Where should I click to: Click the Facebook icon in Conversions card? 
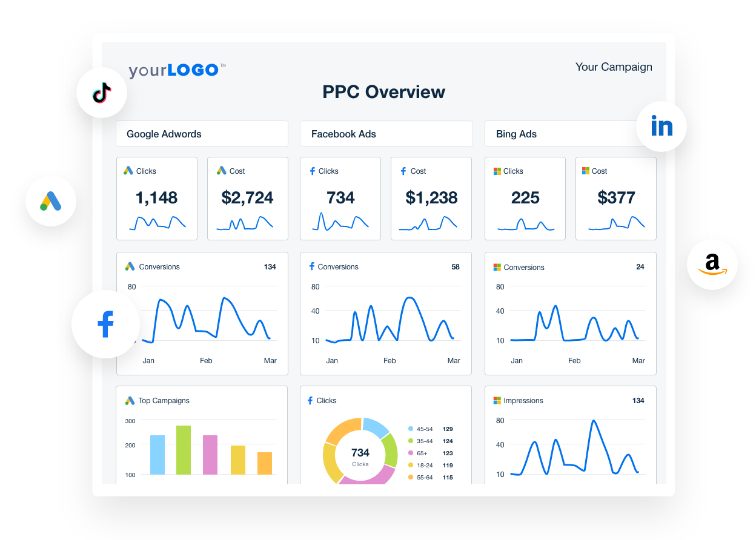[x=312, y=266]
